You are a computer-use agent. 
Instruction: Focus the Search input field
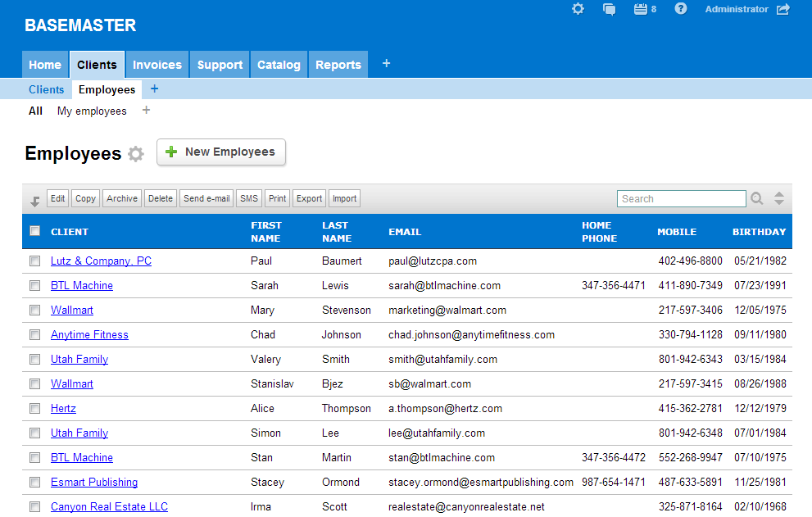[x=681, y=198]
